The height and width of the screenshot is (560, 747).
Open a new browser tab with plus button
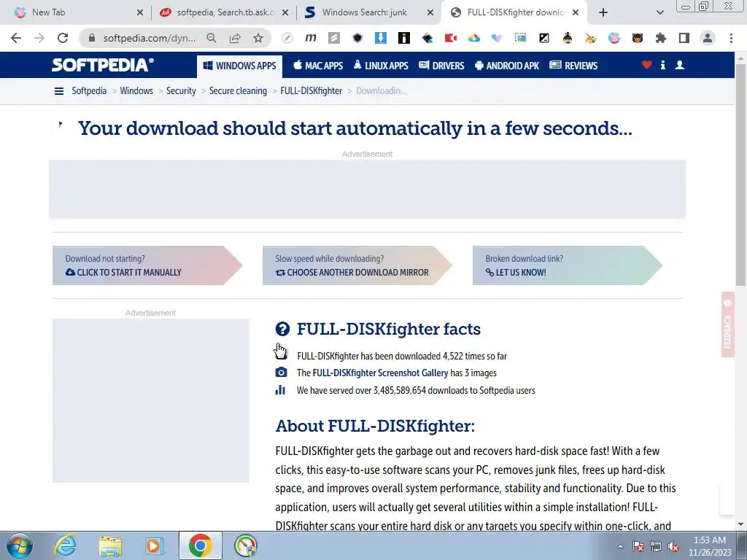(603, 12)
